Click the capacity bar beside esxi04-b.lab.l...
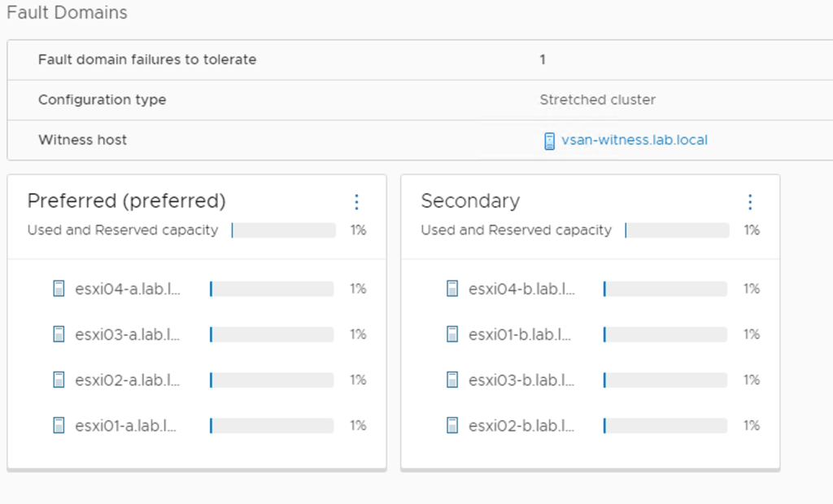Viewport: 833px width, 504px height. point(665,288)
